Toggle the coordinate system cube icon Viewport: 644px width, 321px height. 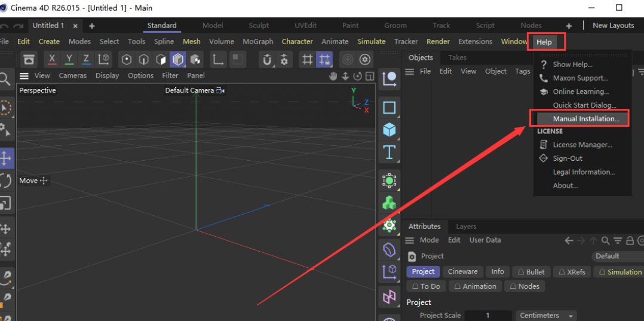[x=103, y=60]
